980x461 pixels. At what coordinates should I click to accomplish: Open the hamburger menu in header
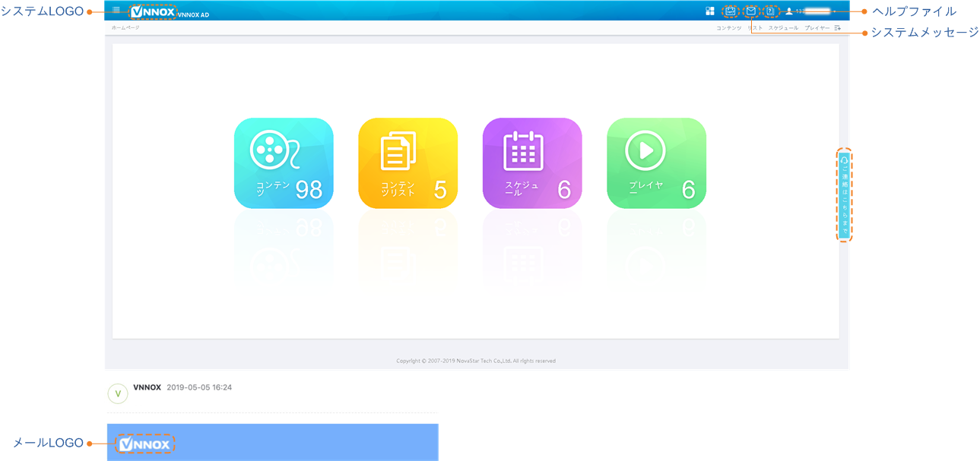pyautogui.click(x=116, y=10)
